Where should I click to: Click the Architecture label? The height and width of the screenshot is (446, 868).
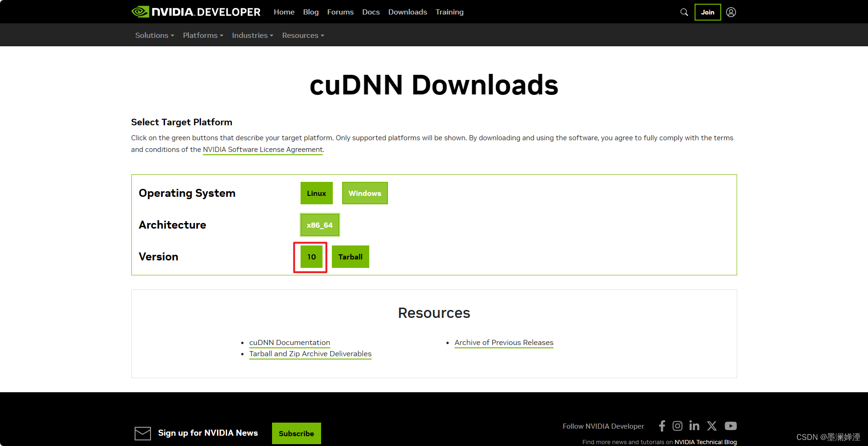pos(172,225)
